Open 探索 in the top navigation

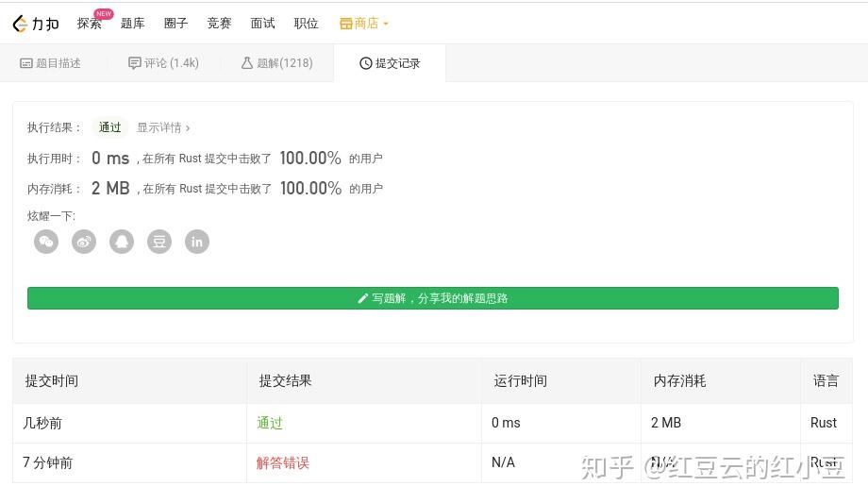[90, 24]
